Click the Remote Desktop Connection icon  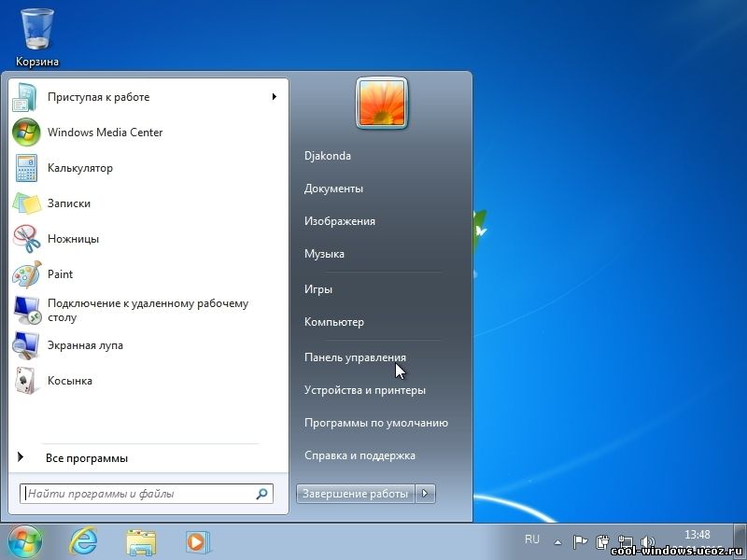[x=27, y=310]
